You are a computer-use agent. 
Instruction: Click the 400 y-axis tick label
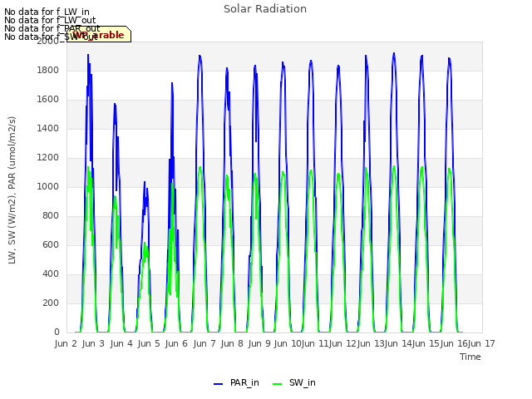coord(51,273)
